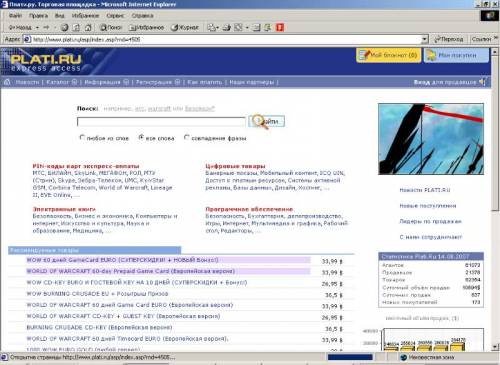Click the Stop loading toolbar icon

65,28
